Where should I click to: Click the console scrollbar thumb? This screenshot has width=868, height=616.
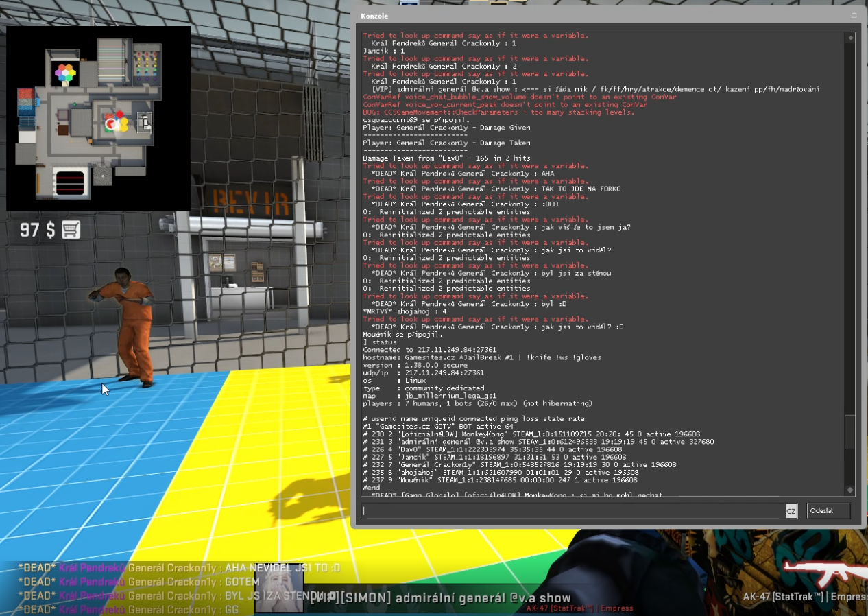coord(850,432)
